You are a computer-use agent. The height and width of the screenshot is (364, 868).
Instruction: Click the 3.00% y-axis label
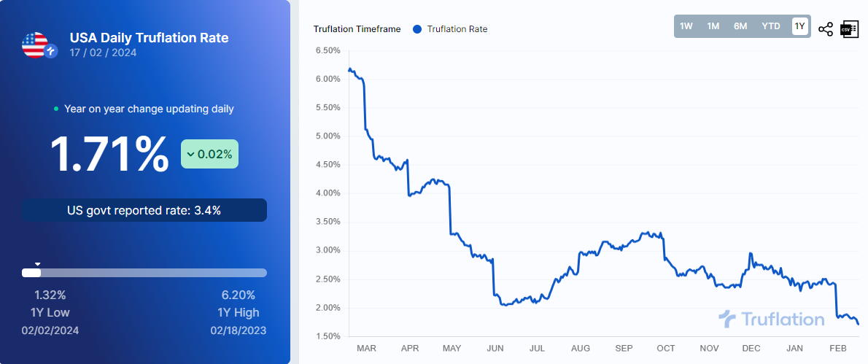tap(327, 250)
